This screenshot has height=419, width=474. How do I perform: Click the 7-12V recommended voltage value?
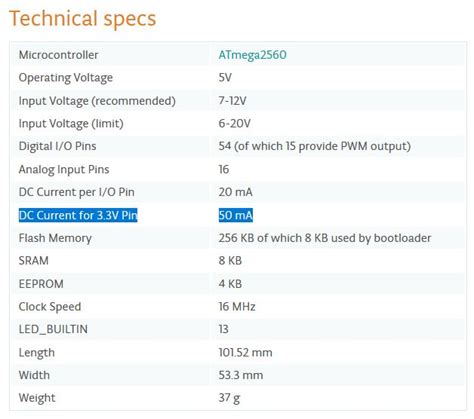(232, 101)
